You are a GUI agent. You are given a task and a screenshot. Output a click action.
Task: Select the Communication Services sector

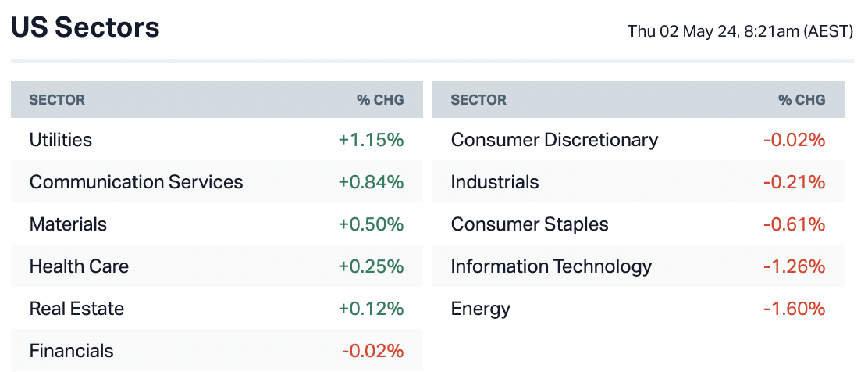[136, 182]
